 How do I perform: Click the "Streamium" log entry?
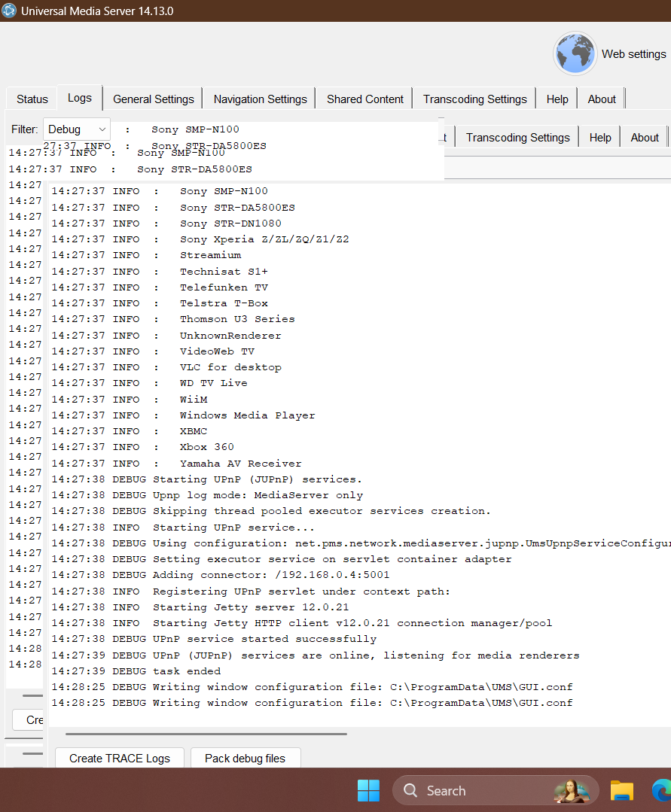(146, 255)
